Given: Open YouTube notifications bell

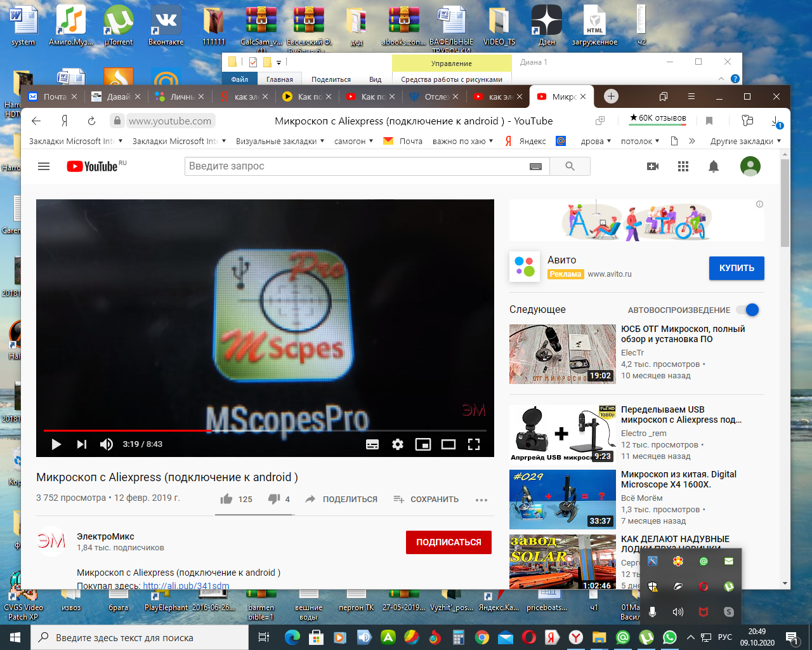Looking at the screenshot, I should pos(714,166).
